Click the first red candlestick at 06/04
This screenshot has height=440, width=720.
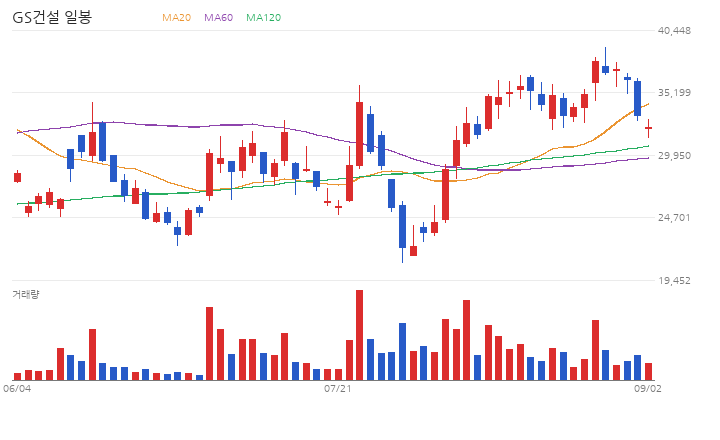(x=17, y=177)
